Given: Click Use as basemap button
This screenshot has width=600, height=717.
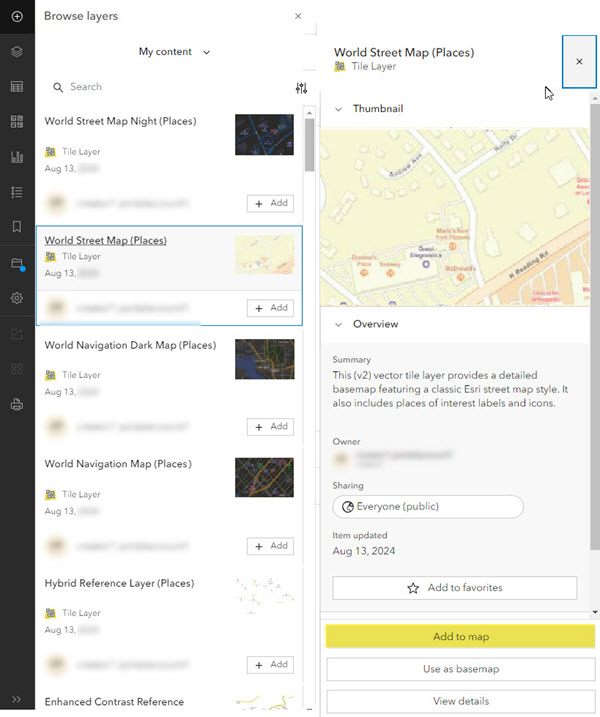Looking at the screenshot, I should pyautogui.click(x=461, y=669).
